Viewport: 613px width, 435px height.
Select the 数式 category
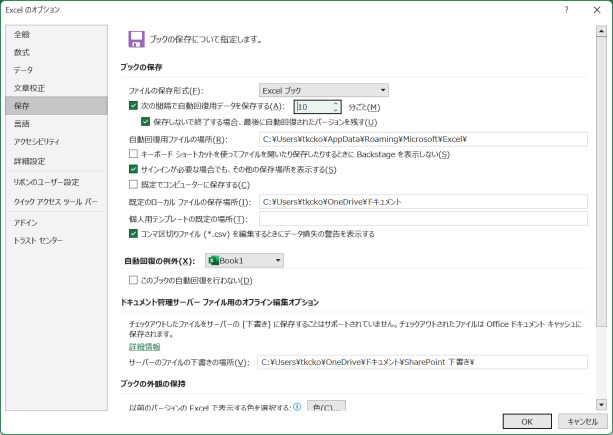pos(56,52)
